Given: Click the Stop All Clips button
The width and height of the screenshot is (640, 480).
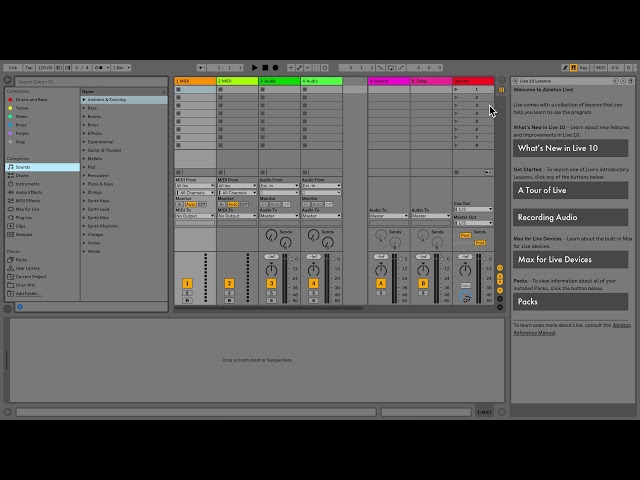Looking at the screenshot, I should point(456,172).
